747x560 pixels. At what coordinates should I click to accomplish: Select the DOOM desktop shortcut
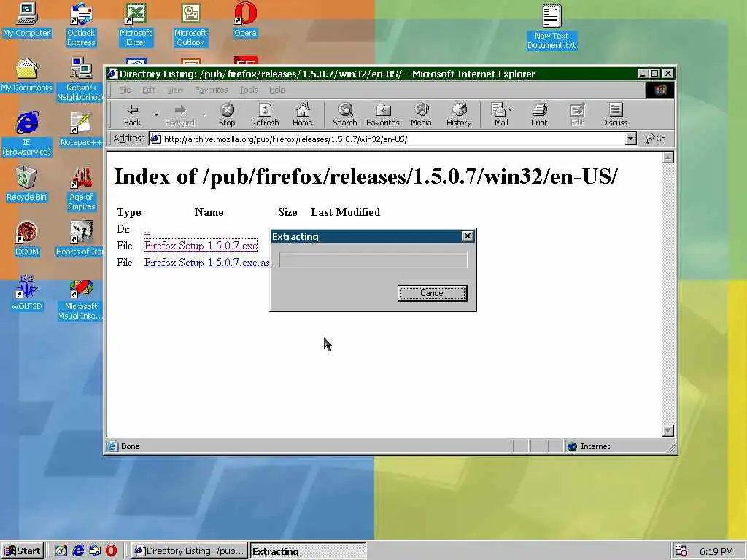27,239
